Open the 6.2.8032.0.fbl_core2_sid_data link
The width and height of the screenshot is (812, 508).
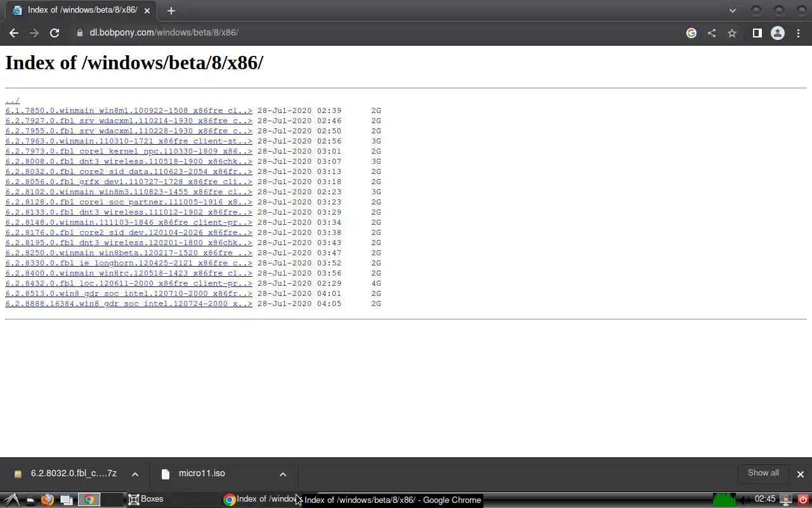coord(129,171)
